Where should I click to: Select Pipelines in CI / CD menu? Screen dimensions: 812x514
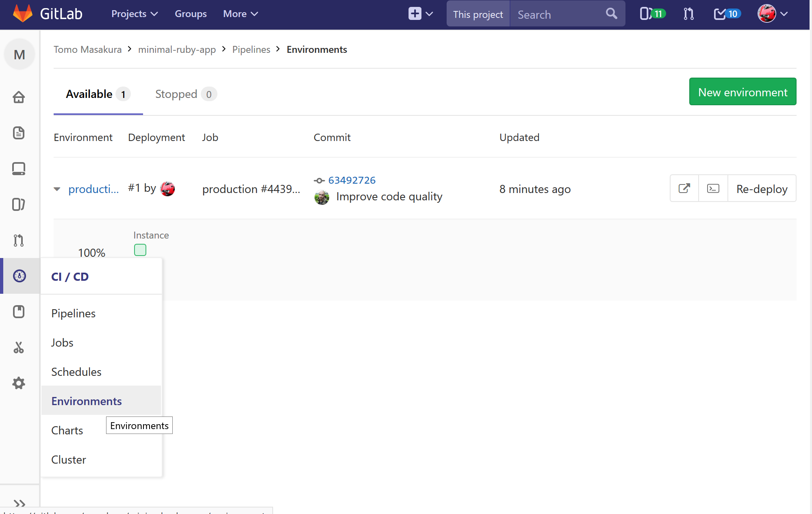pyautogui.click(x=74, y=313)
